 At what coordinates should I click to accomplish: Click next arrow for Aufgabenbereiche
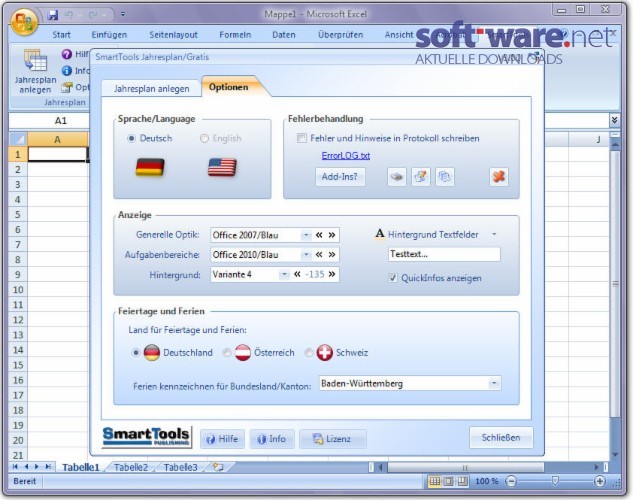[x=332, y=255]
